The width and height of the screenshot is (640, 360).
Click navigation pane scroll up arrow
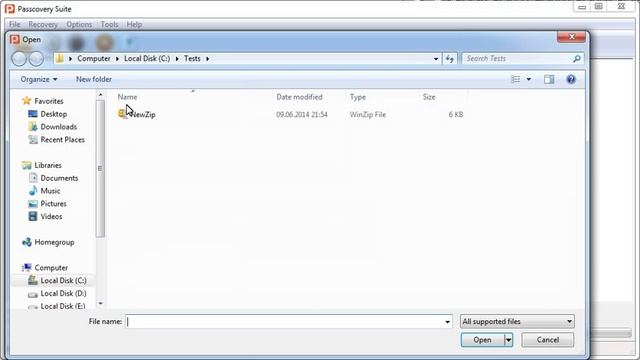[100, 95]
